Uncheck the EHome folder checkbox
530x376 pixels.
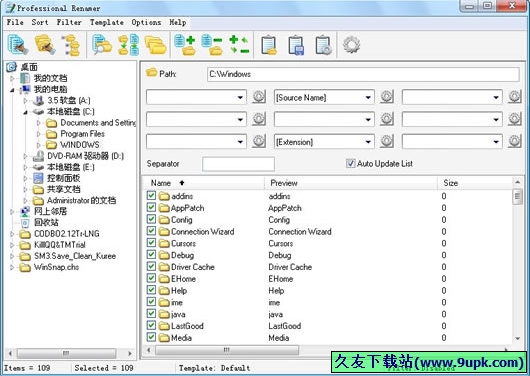pos(151,278)
